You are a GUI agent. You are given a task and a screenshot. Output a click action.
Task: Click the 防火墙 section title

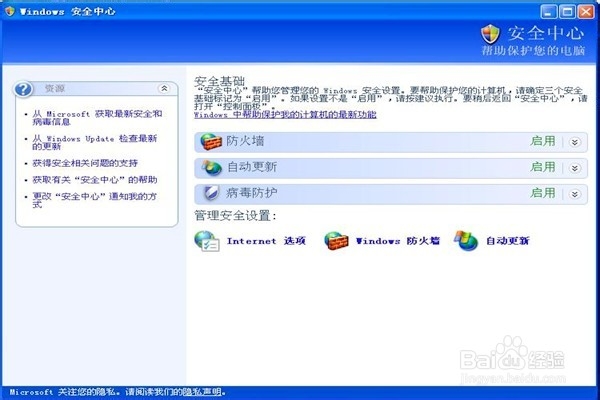245,141
